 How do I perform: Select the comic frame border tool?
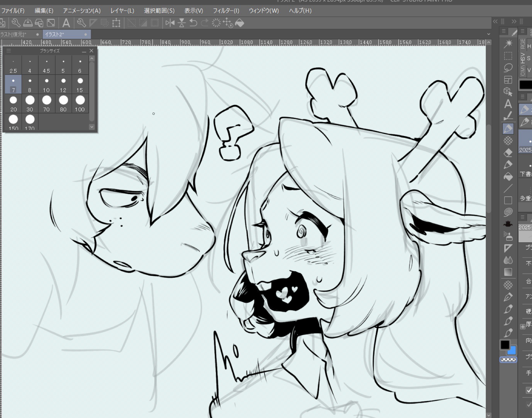(x=508, y=80)
